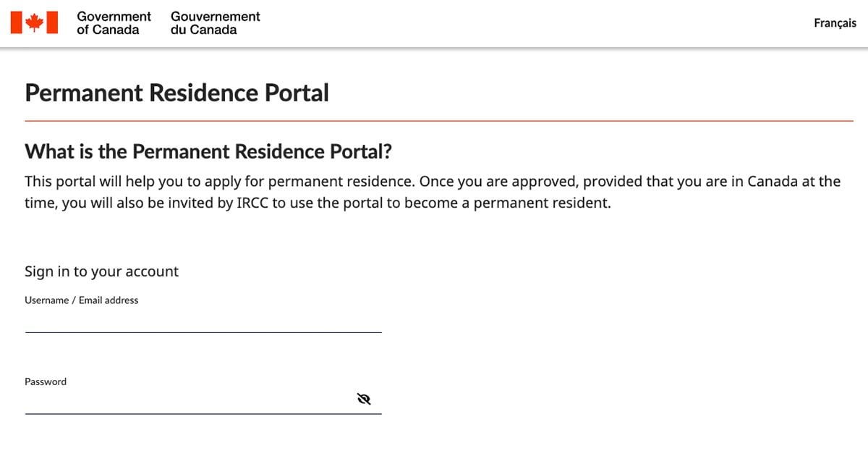Click the right red bar of the flag
The image size is (868, 456).
pyautogui.click(x=51, y=22)
